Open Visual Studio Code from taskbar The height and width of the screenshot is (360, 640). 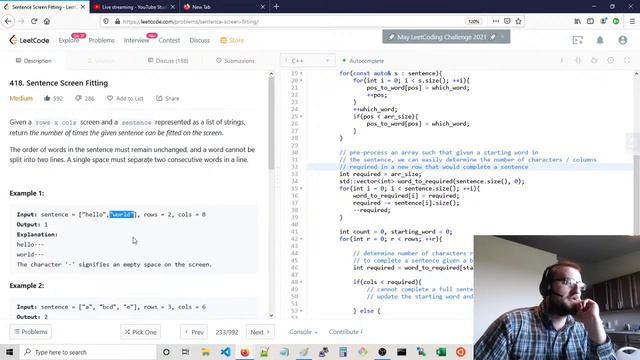[x=225, y=352]
